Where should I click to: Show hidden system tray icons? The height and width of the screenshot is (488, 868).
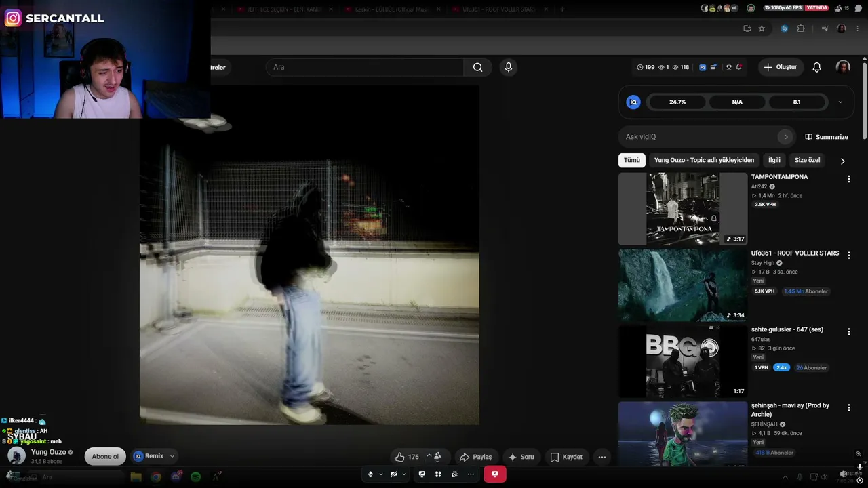tap(785, 476)
